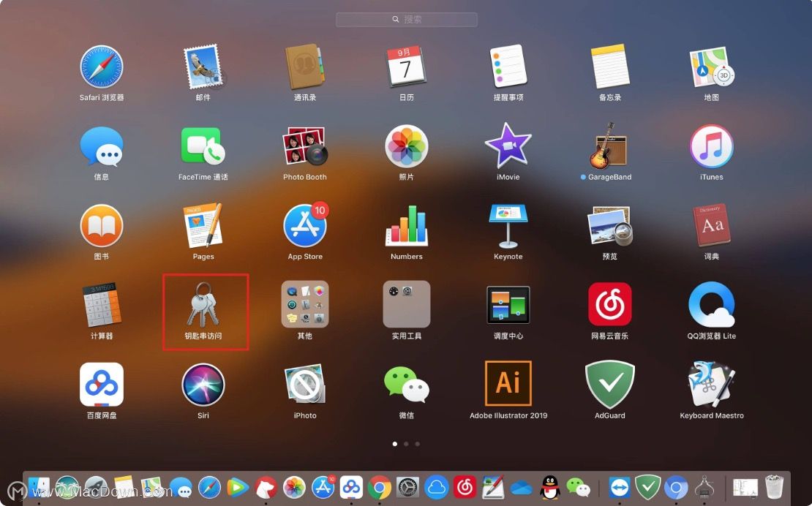This screenshot has height=506, width=812.
Task: Open App Store from the Dock
Action: coord(323,488)
